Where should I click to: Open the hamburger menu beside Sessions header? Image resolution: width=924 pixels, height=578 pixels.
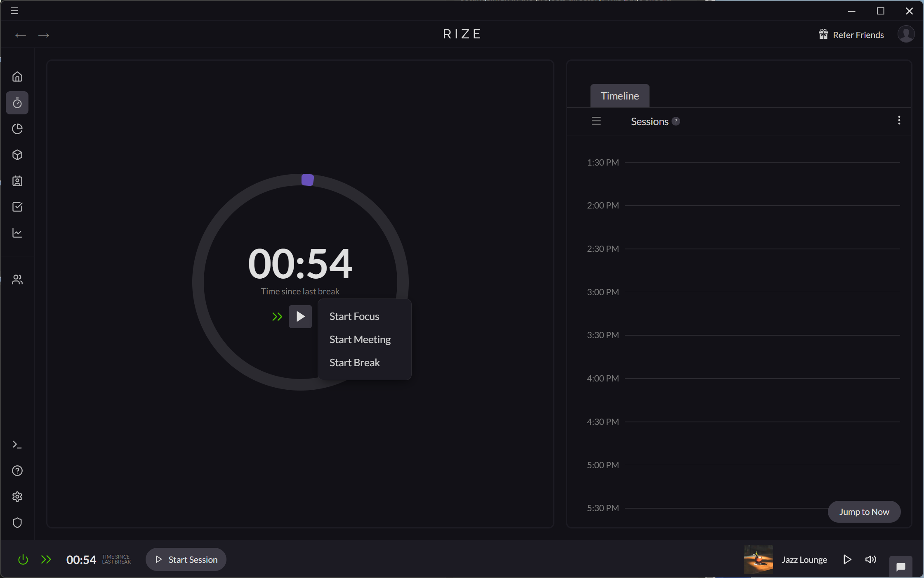[596, 121]
